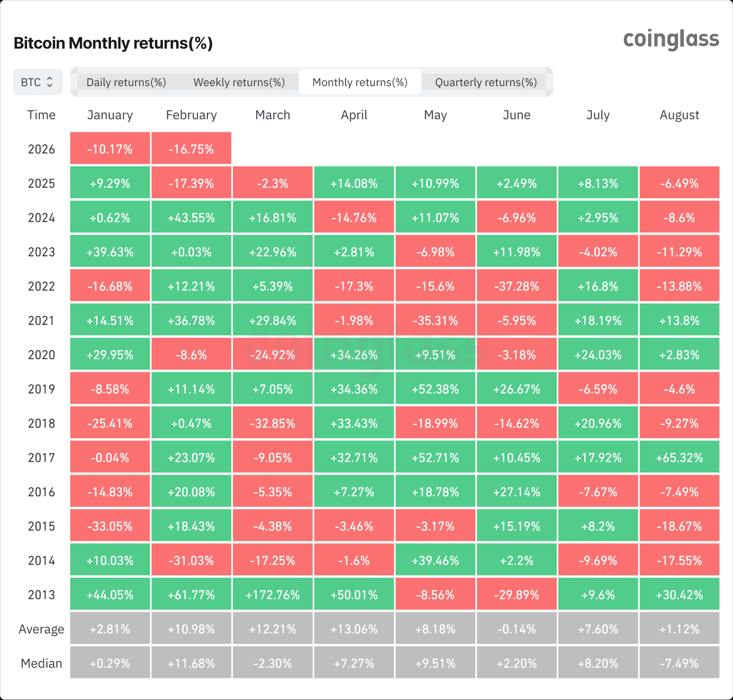Click the Median row label

tap(41, 663)
